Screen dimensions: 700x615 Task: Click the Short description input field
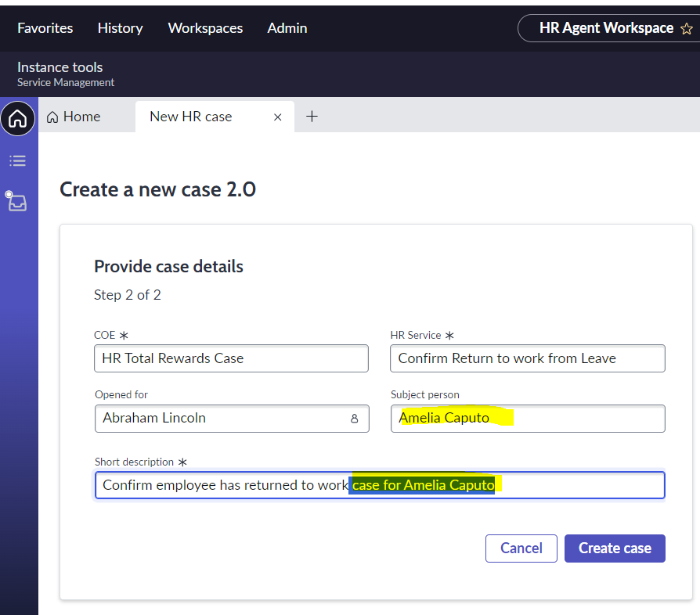(x=380, y=485)
